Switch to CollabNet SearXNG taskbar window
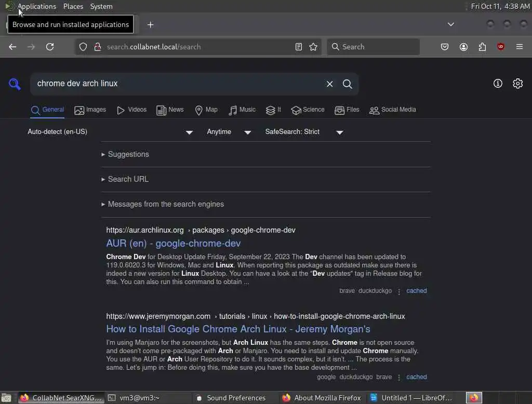532x404 pixels. (60, 398)
